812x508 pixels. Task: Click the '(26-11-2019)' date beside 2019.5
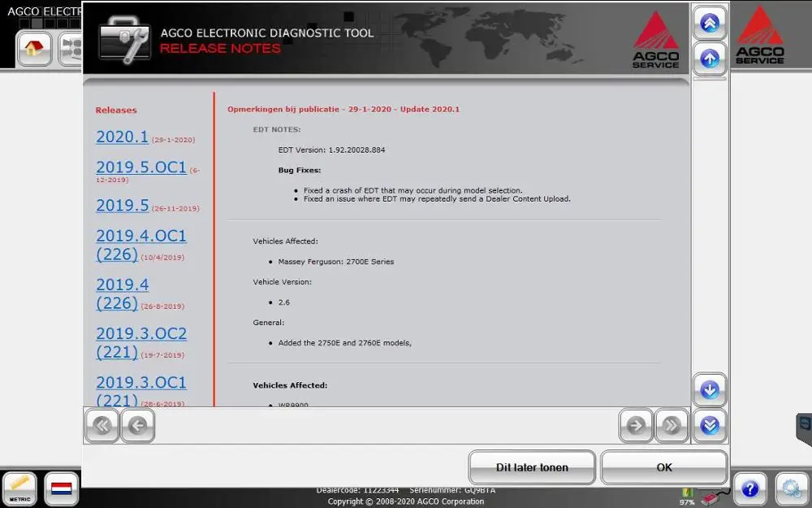(x=175, y=208)
